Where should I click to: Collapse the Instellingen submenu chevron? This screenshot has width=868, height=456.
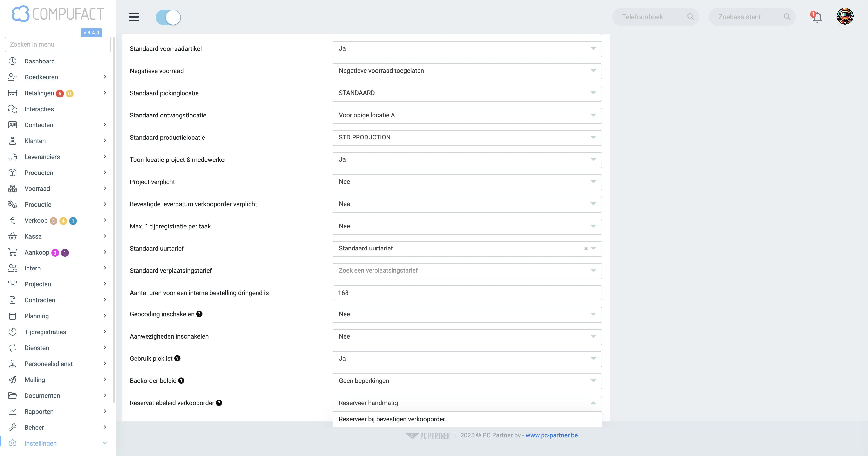105,443
